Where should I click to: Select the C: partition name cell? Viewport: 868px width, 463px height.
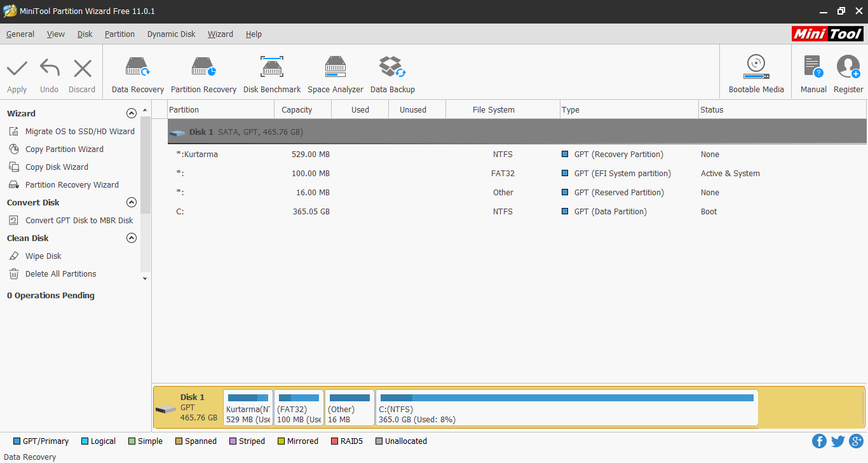[180, 212]
